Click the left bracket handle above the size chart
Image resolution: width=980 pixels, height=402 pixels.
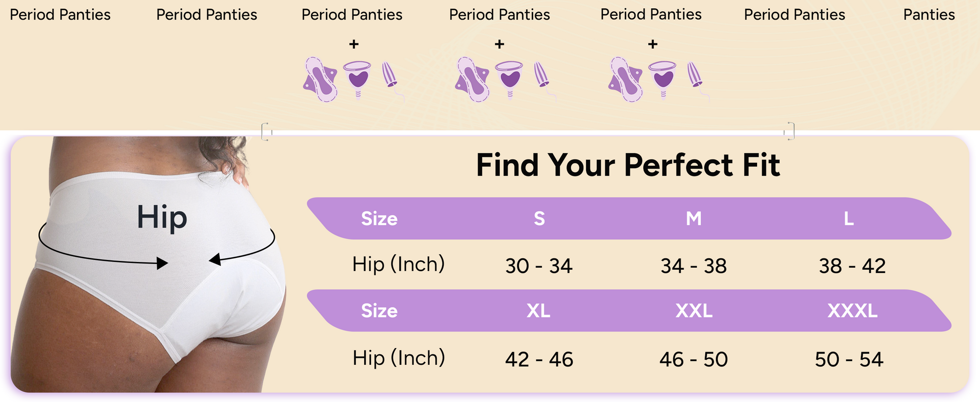[x=266, y=132]
